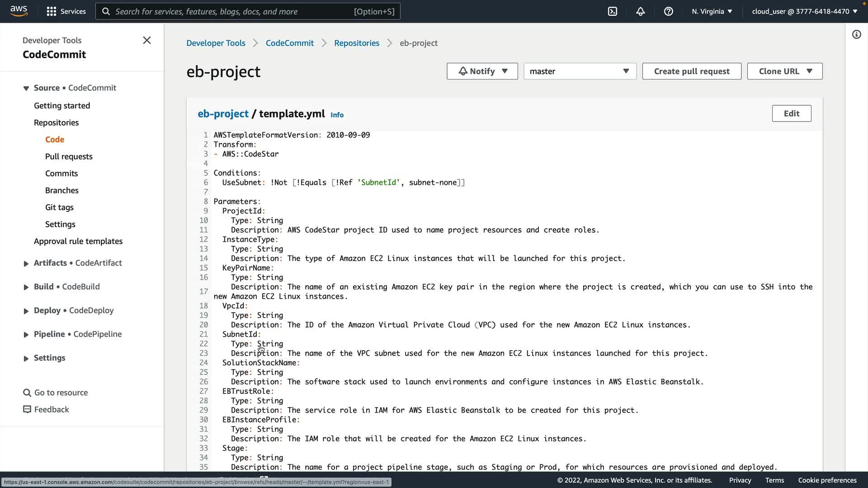Select Pull requests in sidebar

click(x=69, y=156)
